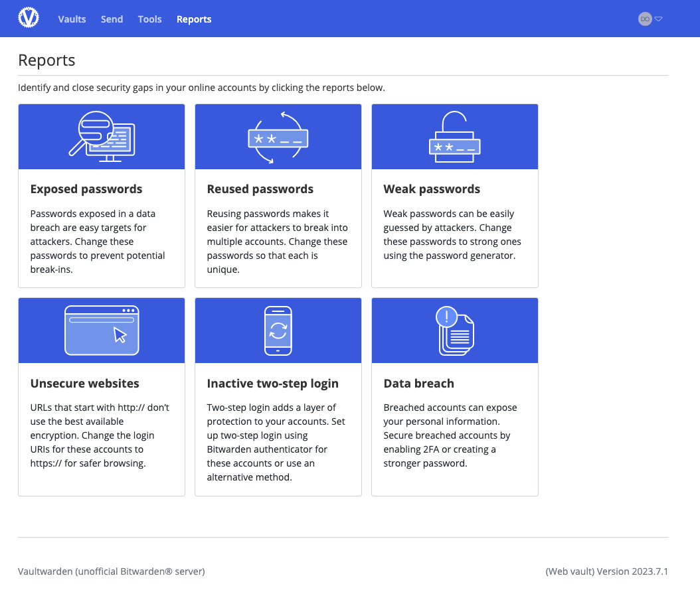Viewport: 700px width, 598px height.
Task: Click the phone Inactive two-step login icon
Action: (278, 331)
